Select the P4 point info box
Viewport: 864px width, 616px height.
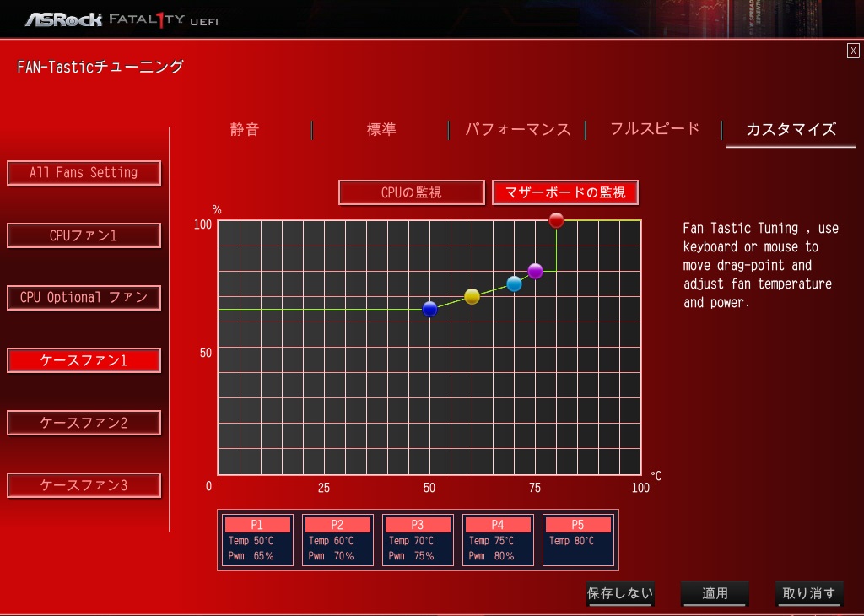click(498, 540)
